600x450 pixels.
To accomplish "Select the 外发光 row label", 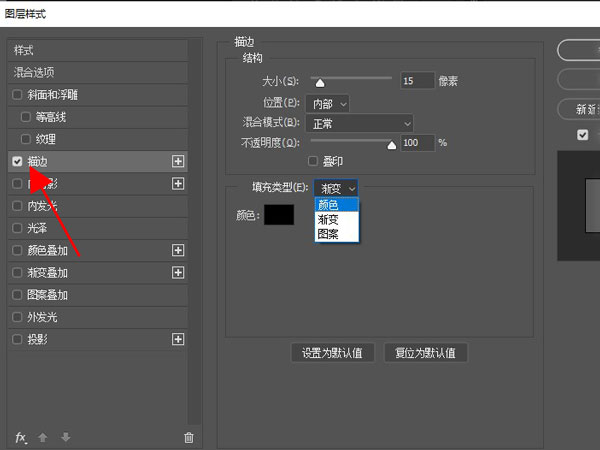I will tap(42, 317).
